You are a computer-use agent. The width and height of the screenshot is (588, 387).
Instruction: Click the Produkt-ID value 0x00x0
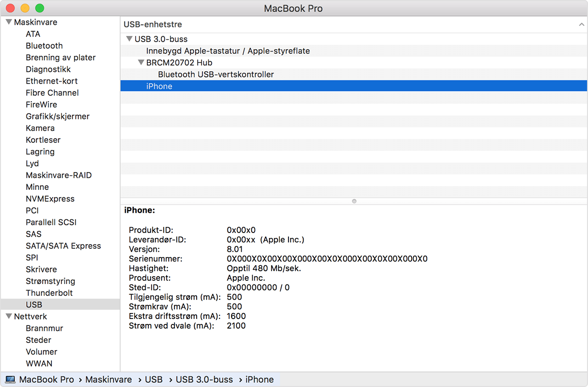(x=241, y=230)
